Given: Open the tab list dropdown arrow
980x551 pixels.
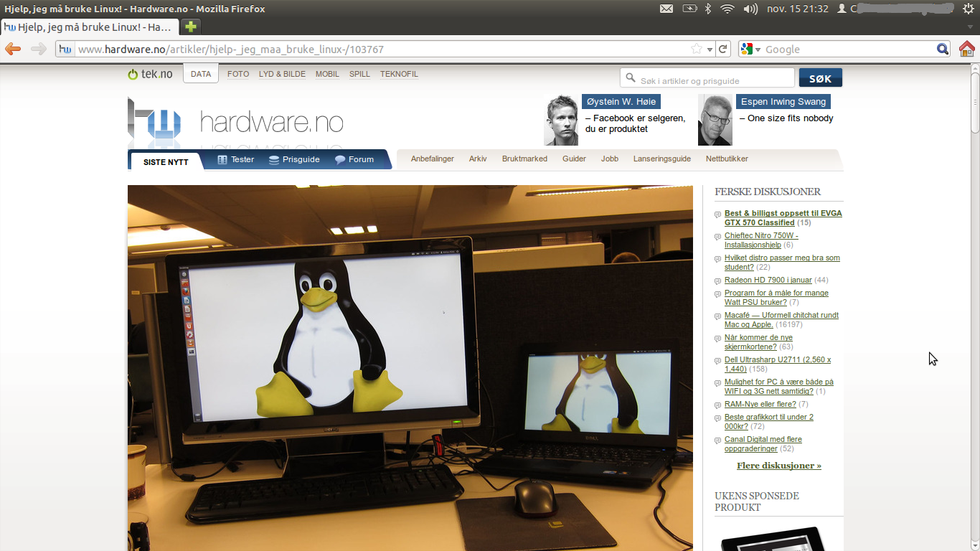Looking at the screenshot, I should click(970, 27).
